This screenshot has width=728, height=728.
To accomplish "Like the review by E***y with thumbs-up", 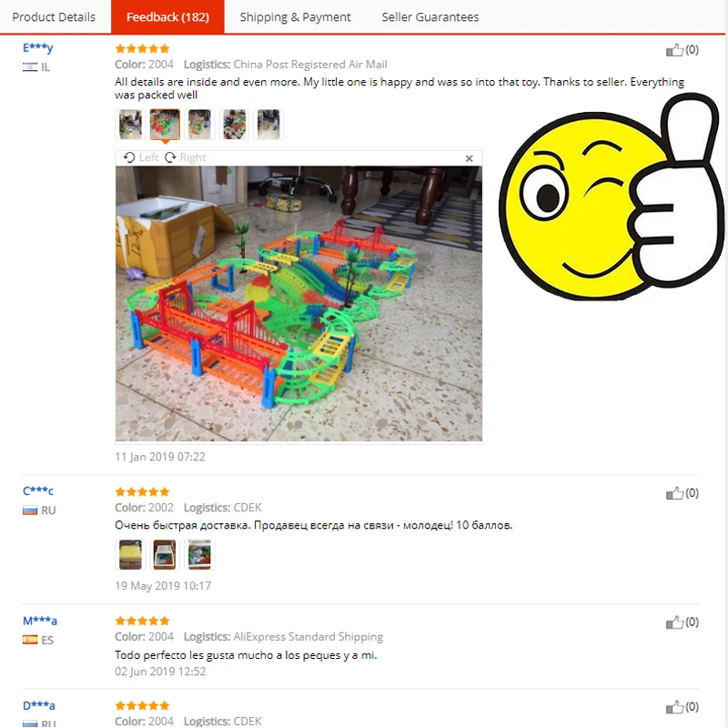I will [x=674, y=50].
